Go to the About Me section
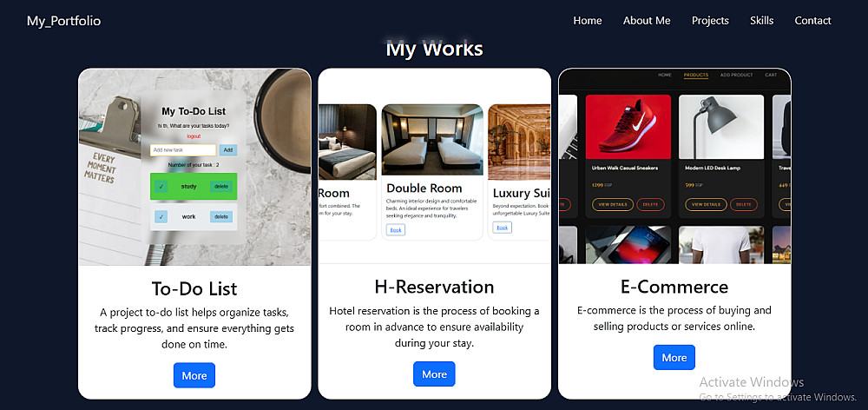 point(647,21)
